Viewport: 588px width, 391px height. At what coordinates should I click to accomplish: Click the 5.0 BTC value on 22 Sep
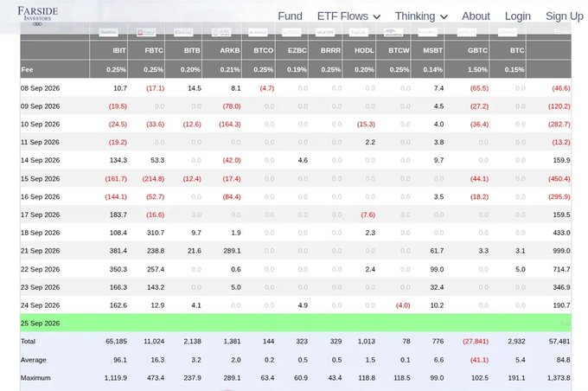click(x=521, y=269)
